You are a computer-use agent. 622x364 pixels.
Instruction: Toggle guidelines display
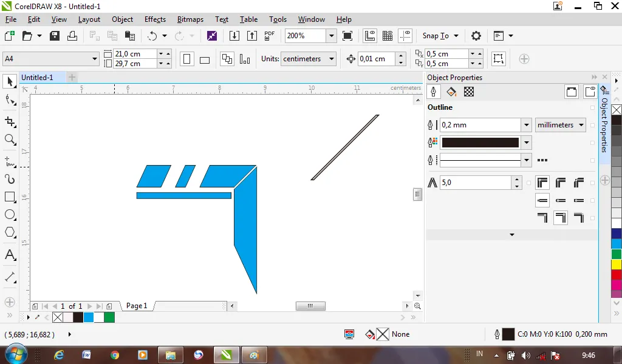pos(405,36)
